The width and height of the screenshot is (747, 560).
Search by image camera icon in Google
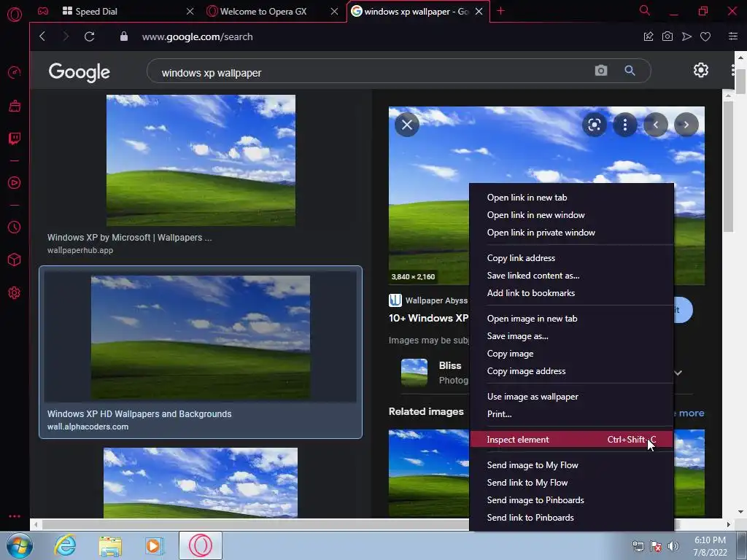click(601, 71)
